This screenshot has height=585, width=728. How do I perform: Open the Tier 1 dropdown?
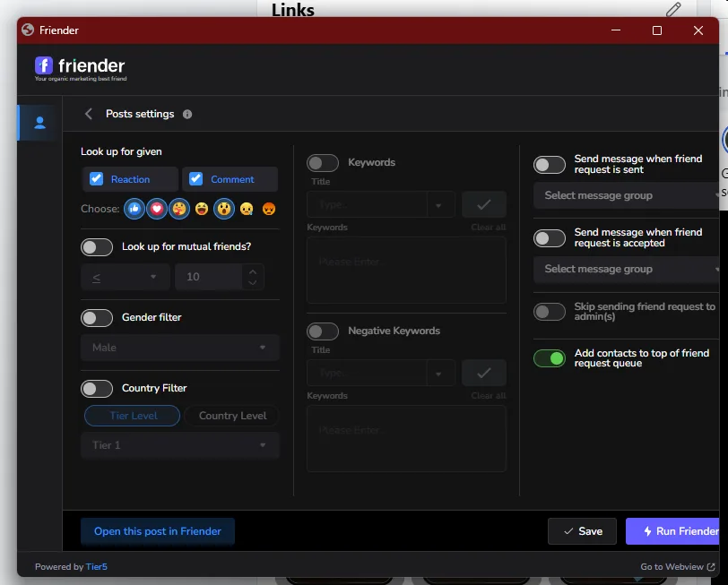point(180,445)
